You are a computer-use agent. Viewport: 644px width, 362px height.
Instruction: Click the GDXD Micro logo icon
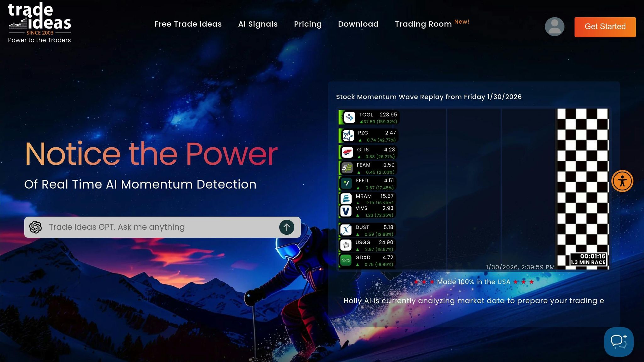pos(346,260)
